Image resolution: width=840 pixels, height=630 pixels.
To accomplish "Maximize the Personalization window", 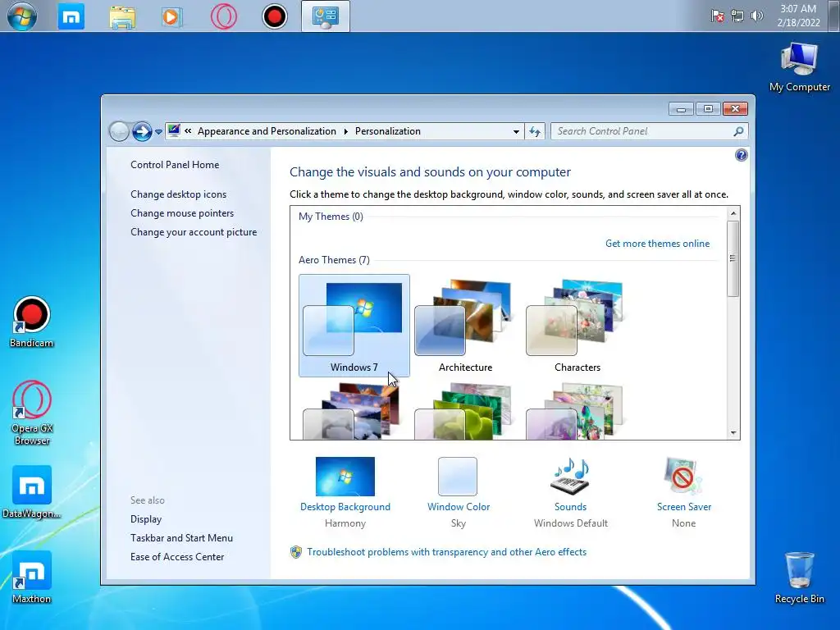I will click(708, 109).
